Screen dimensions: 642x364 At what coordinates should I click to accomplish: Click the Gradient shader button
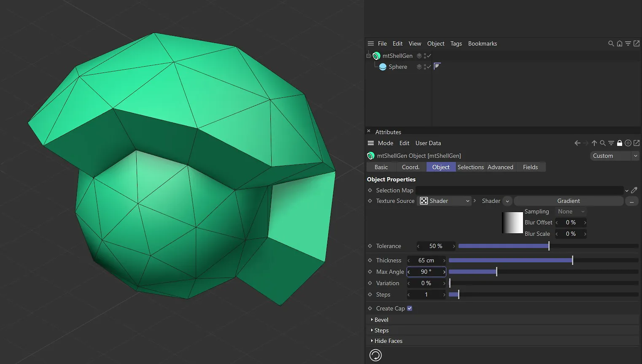(568, 201)
